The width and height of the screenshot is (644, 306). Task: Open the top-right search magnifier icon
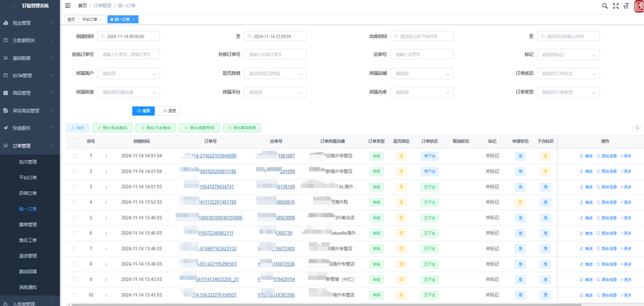[605, 6]
